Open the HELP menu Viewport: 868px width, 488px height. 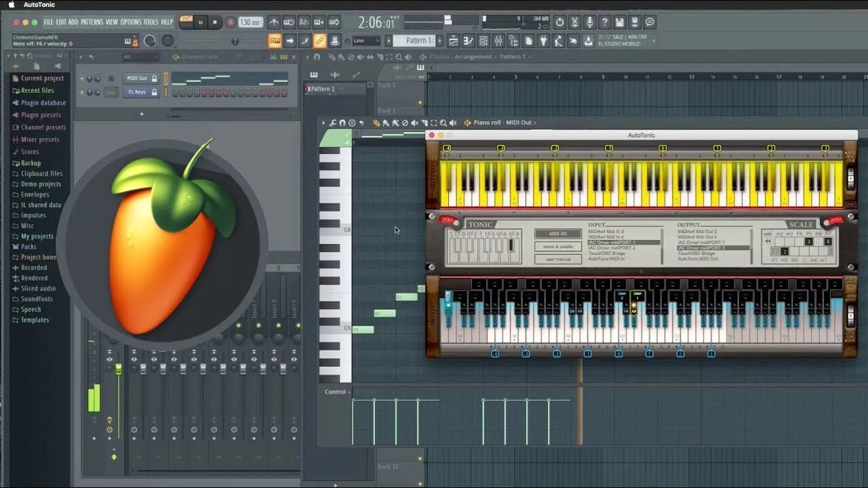(167, 22)
